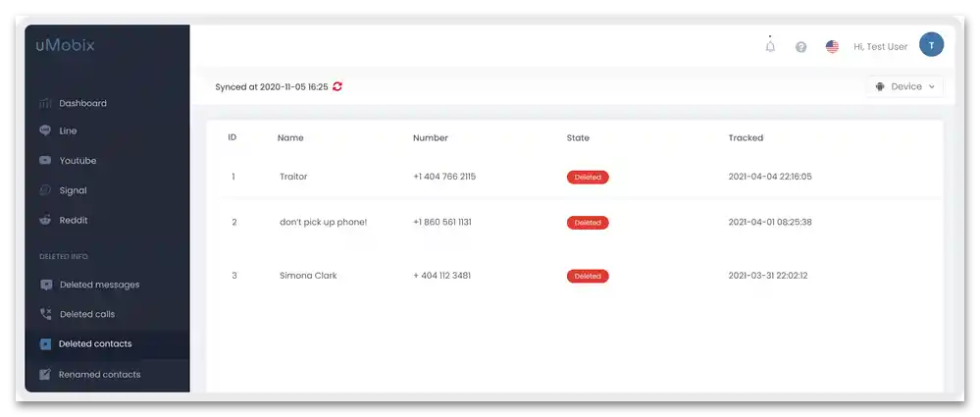The height and width of the screenshot is (417, 980).
Task: Open Reddit section
Action: pos(74,220)
